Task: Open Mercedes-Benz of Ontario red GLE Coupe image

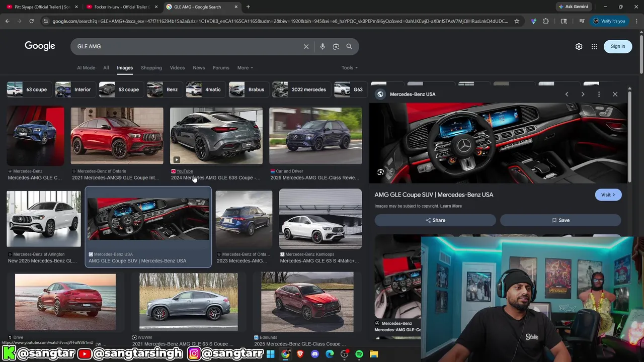Action: [117, 136]
